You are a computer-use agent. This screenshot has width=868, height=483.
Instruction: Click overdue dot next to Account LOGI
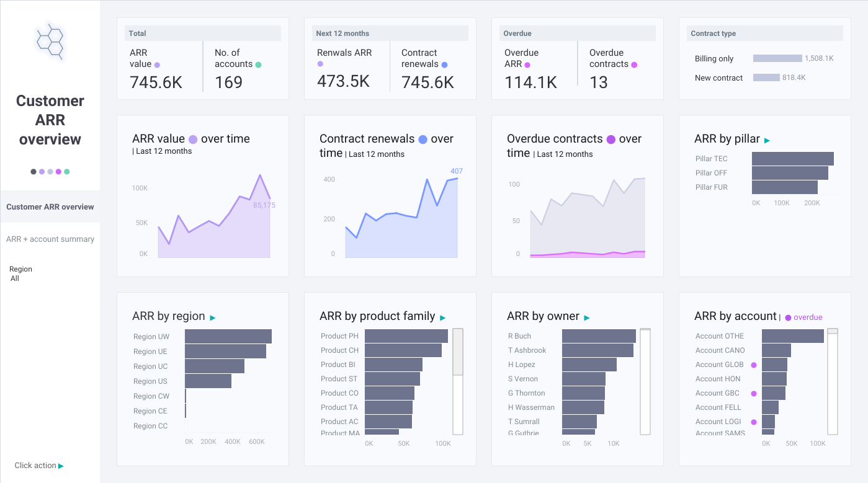click(754, 422)
